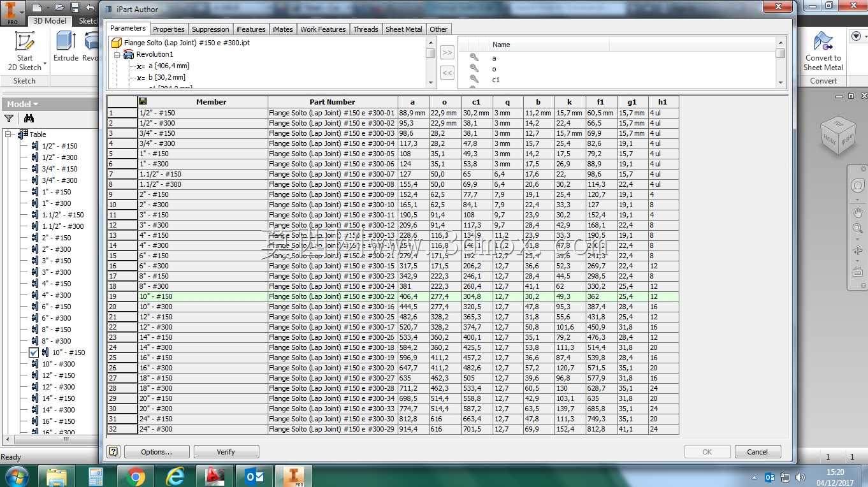Select the Orbit tool in navigation bar
The width and height of the screenshot is (868, 487).
(858, 251)
